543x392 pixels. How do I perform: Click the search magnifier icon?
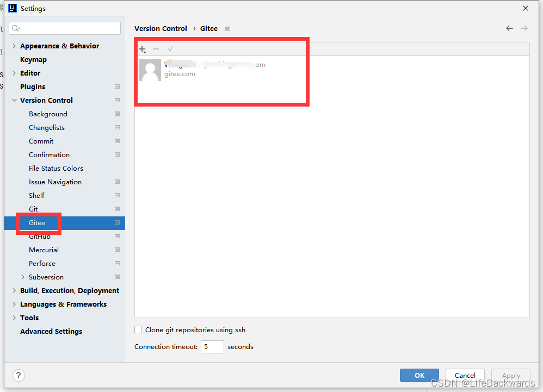(x=16, y=28)
